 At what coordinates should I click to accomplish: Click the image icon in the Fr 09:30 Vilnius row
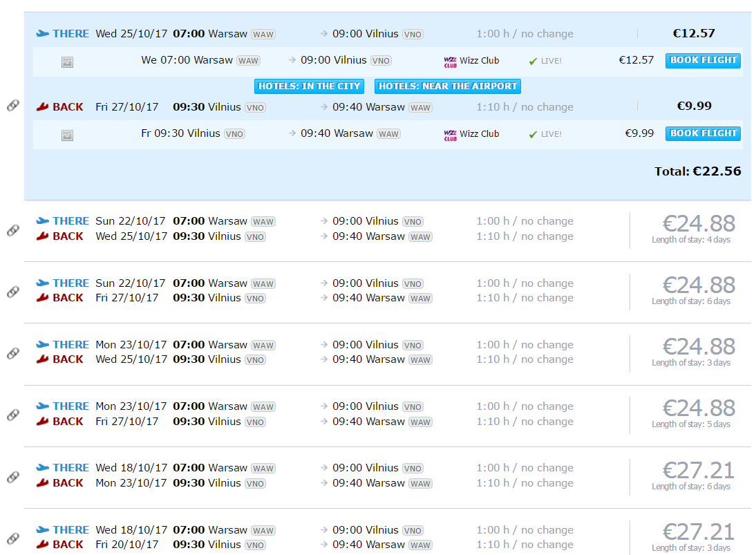pos(68,135)
